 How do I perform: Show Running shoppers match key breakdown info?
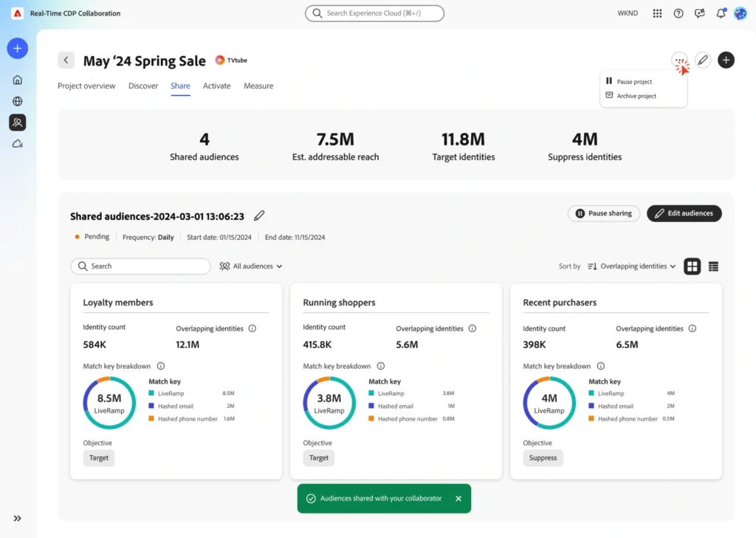[x=381, y=366]
